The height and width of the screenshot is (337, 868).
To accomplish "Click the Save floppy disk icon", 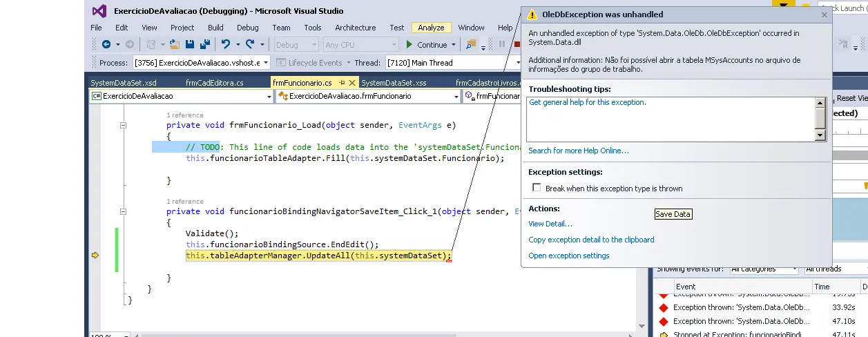I will (190, 45).
